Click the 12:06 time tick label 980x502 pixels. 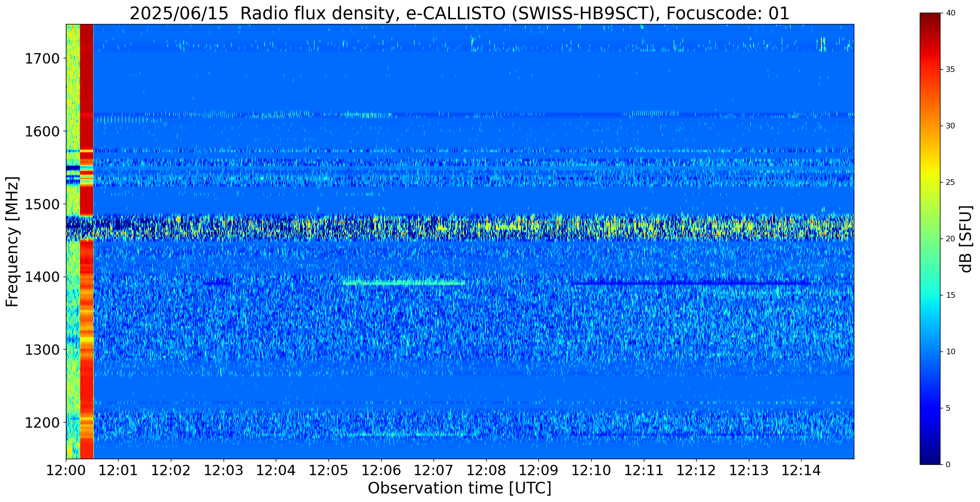(x=381, y=470)
